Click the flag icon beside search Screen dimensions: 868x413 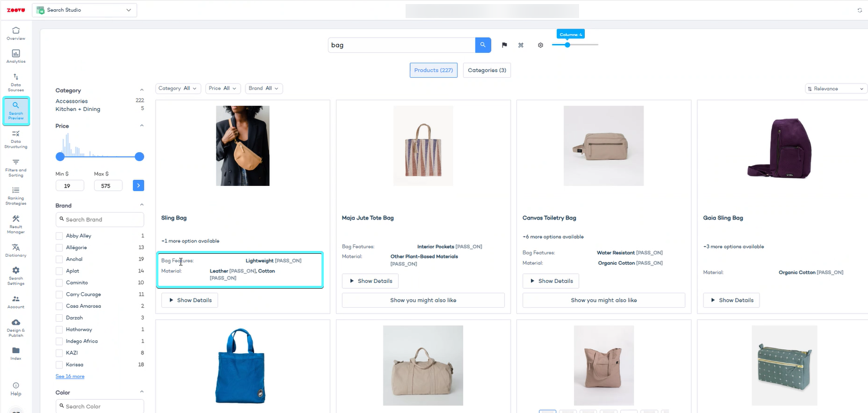pyautogui.click(x=504, y=45)
